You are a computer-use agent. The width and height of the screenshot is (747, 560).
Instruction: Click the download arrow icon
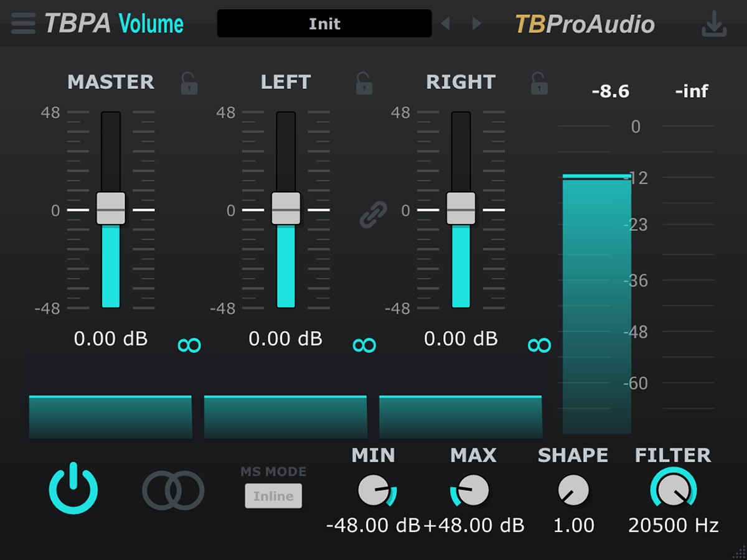[x=713, y=24]
